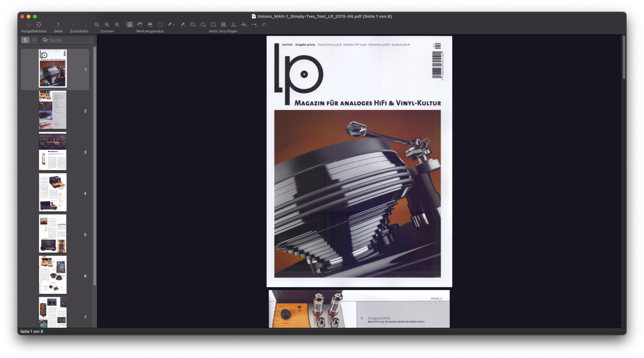Viewport: 644px width, 358px height.
Task: Add a highlight annotation
Action: point(223,25)
